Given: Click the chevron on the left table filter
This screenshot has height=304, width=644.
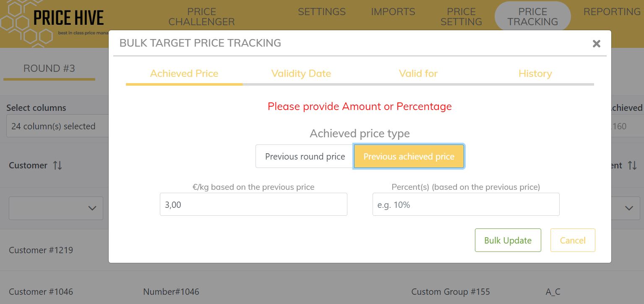Looking at the screenshot, I should coord(92,208).
